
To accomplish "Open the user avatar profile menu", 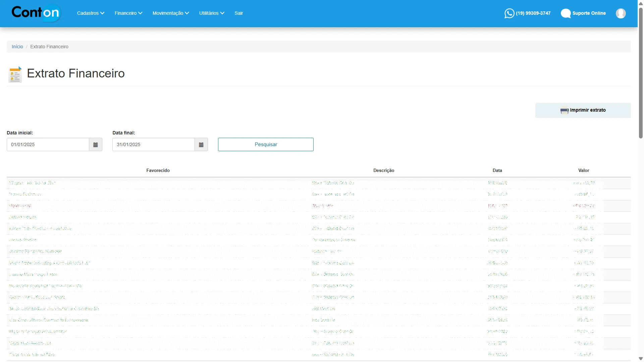I will tap(621, 13).
